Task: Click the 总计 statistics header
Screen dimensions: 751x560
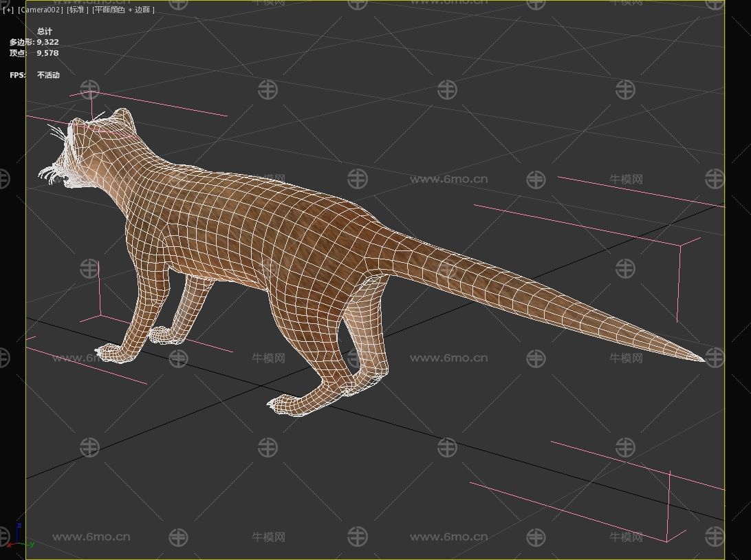Action: click(x=45, y=31)
